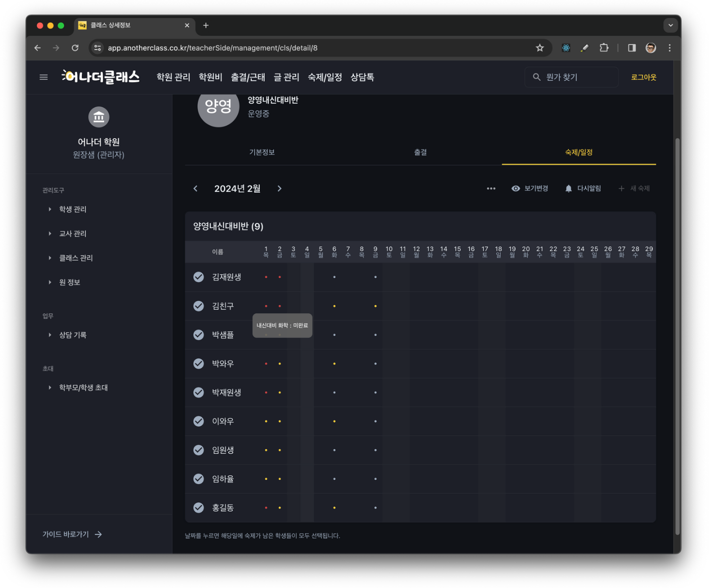Viewport: 717px width, 588px height.
Task: Toggle the browser side panel icon
Action: 632,48
